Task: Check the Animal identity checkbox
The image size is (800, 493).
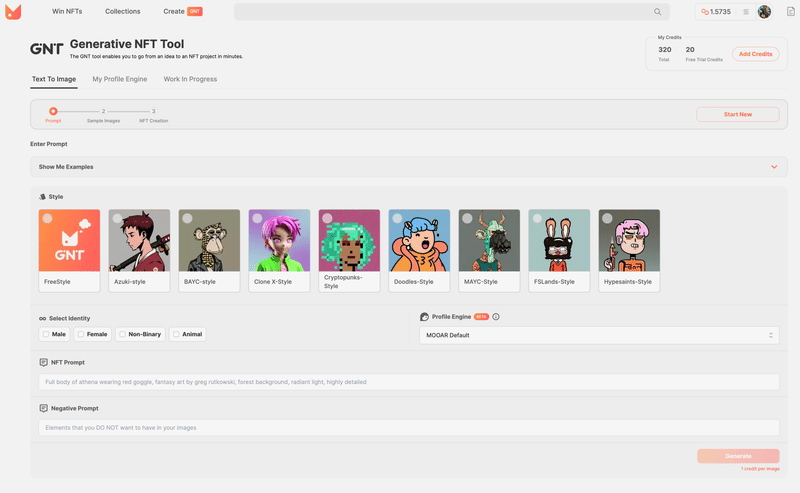Action: (176, 334)
